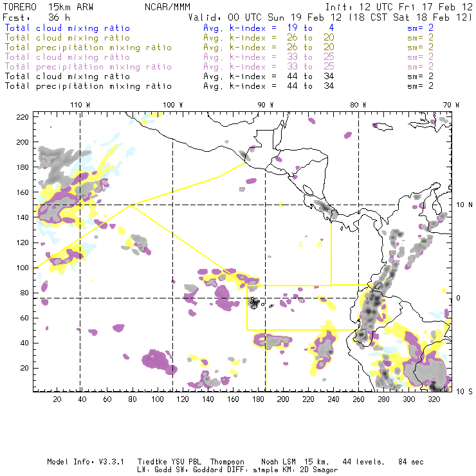The image size is (476, 476).
Task: Click the "SW: Goddard" radiation label
Action: point(197,470)
